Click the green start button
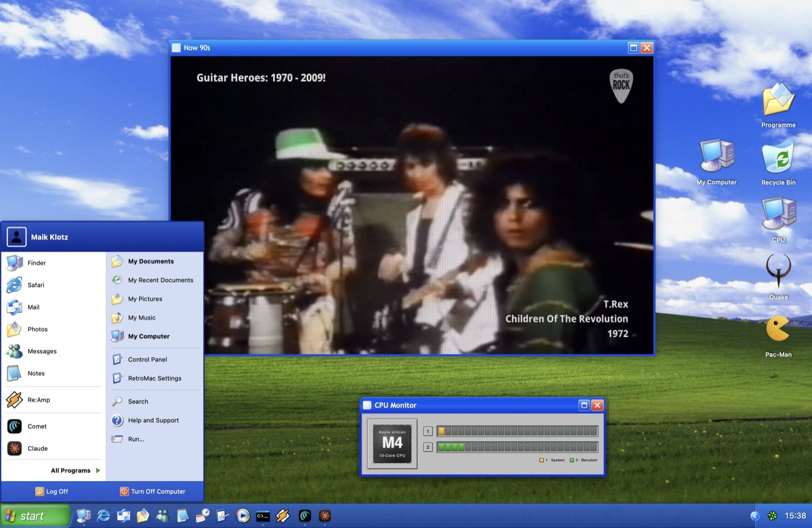The image size is (812, 528). [35, 516]
